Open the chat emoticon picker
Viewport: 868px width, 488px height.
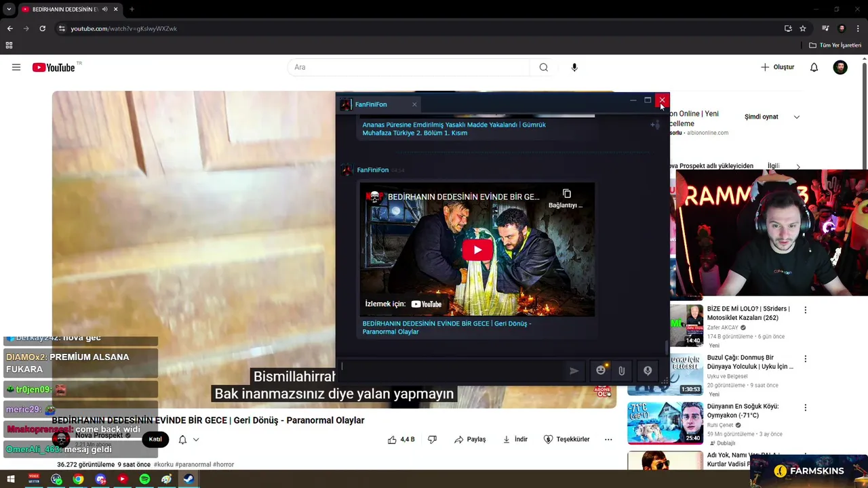point(601,371)
